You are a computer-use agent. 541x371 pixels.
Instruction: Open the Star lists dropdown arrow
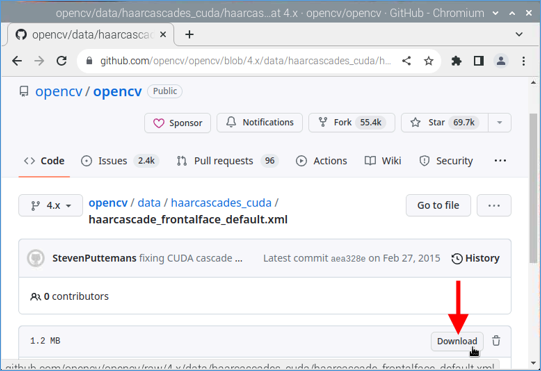tap(499, 123)
